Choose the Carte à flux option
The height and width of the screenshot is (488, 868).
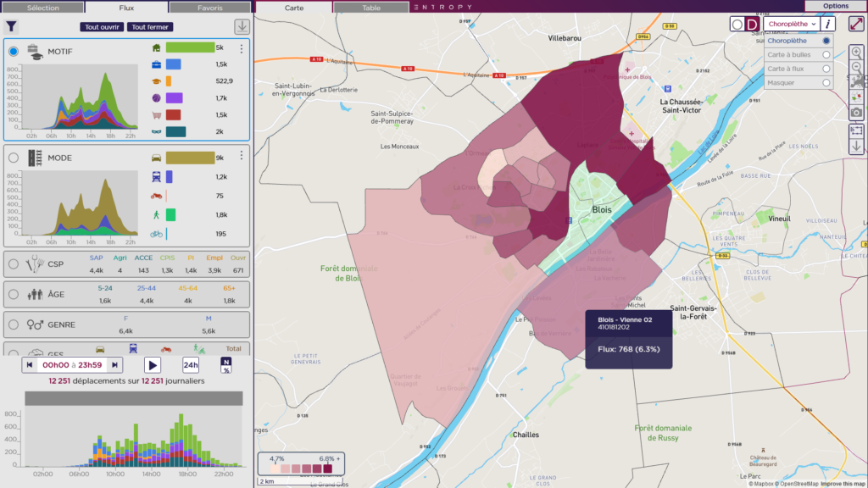(x=826, y=69)
